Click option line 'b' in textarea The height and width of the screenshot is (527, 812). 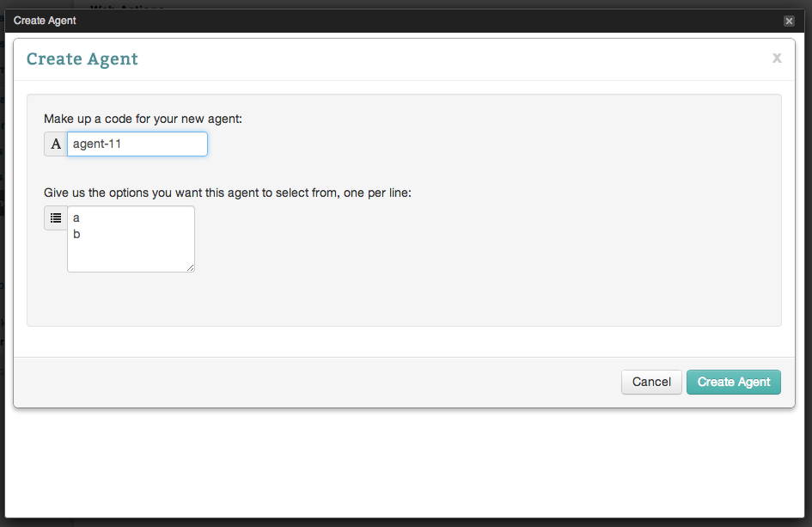[76, 234]
